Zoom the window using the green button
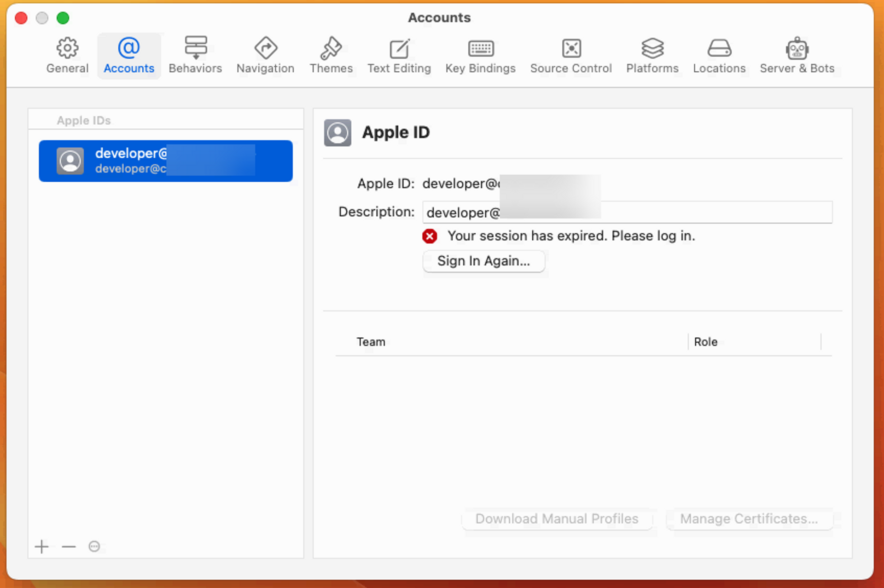884x588 pixels. (x=63, y=18)
